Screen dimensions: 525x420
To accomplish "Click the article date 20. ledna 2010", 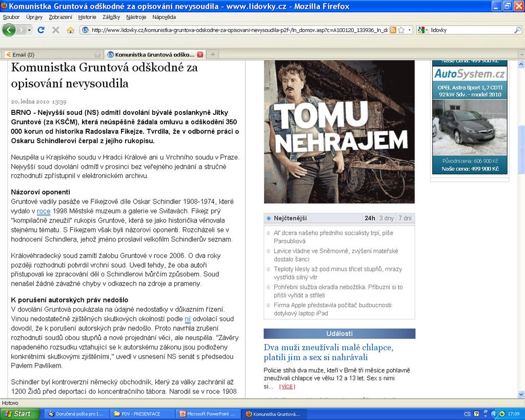I will 38,102.
